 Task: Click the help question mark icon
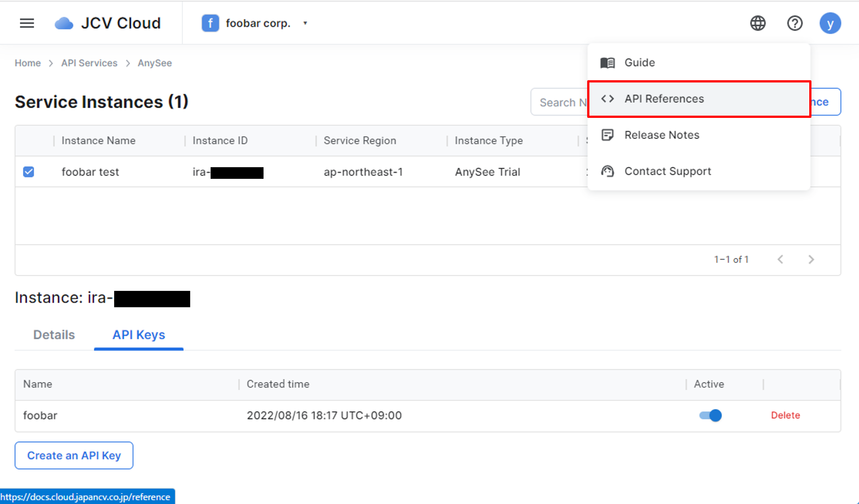point(794,23)
